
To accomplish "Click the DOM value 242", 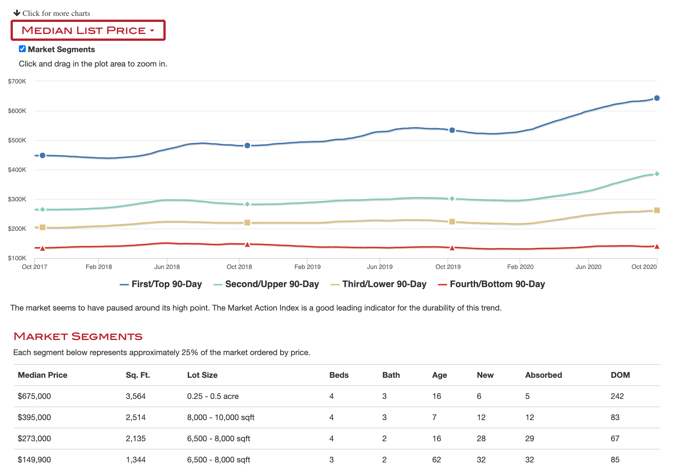I will click(617, 396).
